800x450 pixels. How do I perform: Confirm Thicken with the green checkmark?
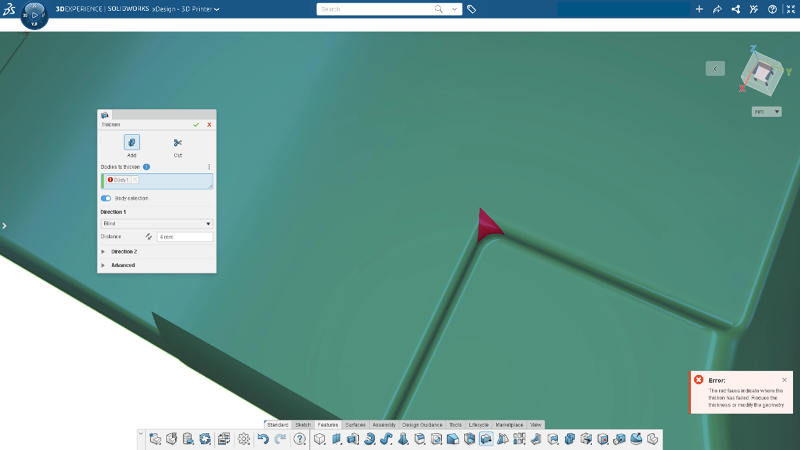[x=196, y=124]
